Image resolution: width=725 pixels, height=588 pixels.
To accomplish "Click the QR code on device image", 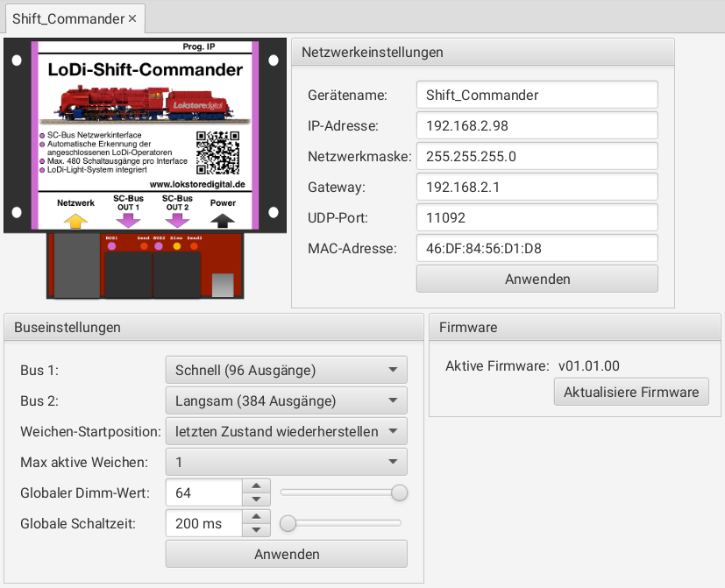I will [217, 152].
